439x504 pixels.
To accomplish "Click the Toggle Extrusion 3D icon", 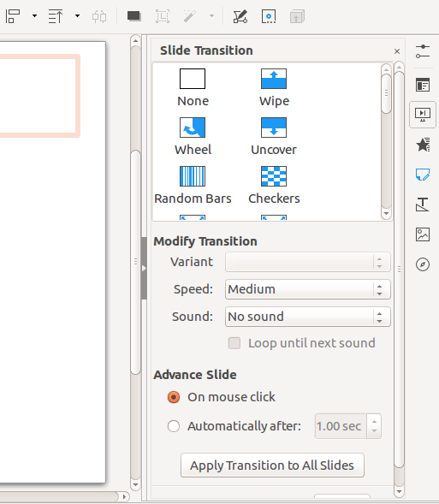I will coord(297,16).
